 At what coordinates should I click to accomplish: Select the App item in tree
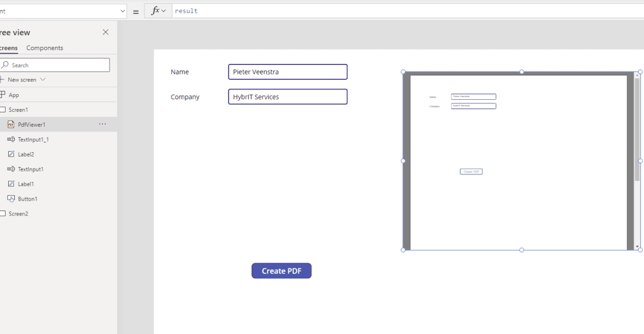tap(58, 95)
